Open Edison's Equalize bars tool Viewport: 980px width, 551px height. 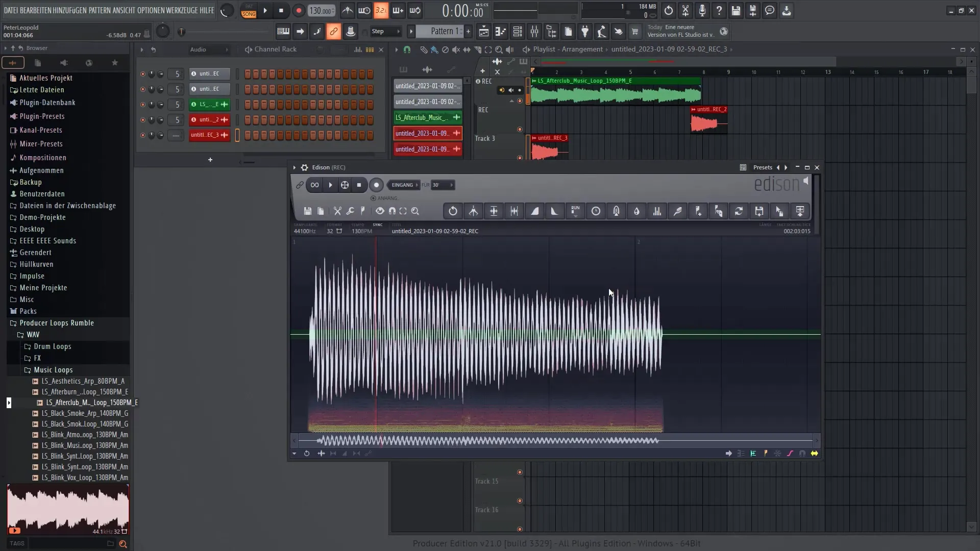(x=657, y=211)
